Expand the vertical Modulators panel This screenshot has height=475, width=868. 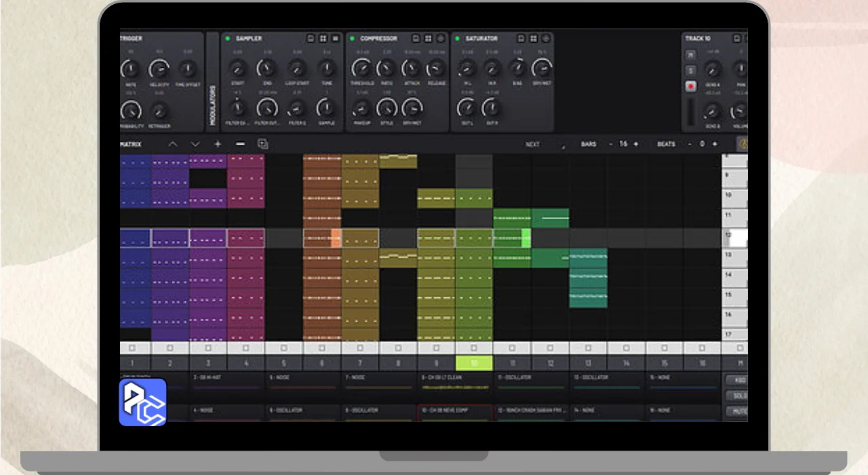tap(212, 105)
